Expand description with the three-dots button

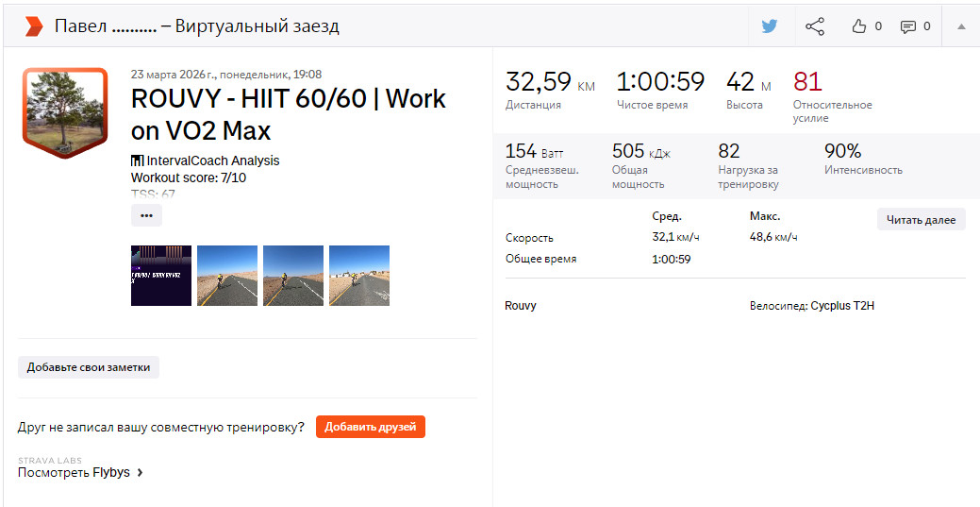point(146,215)
